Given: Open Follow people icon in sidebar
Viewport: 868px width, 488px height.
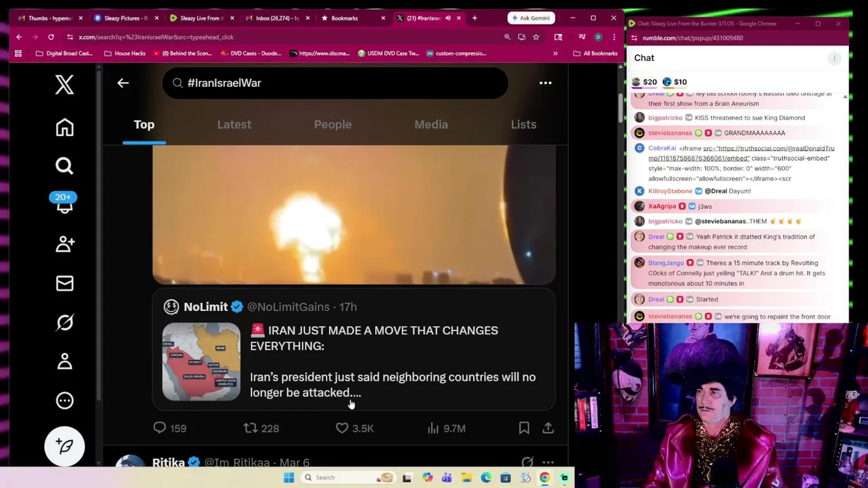Looking at the screenshot, I should tap(64, 244).
